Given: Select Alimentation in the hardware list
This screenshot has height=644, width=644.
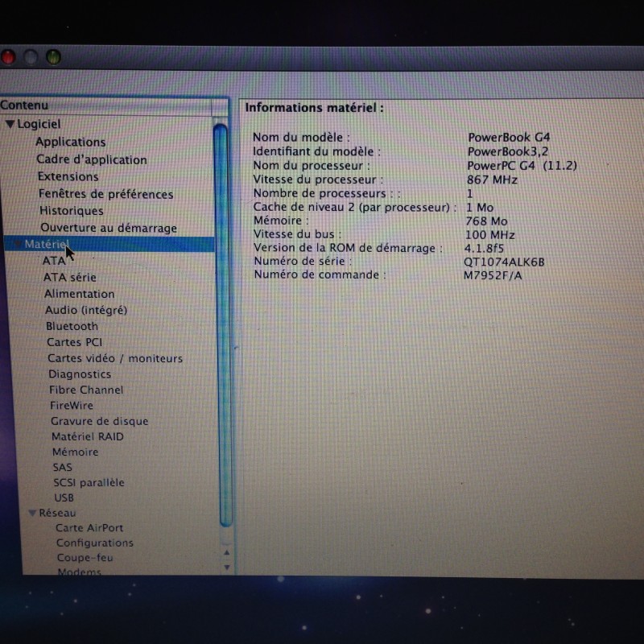Looking at the screenshot, I should [x=79, y=294].
